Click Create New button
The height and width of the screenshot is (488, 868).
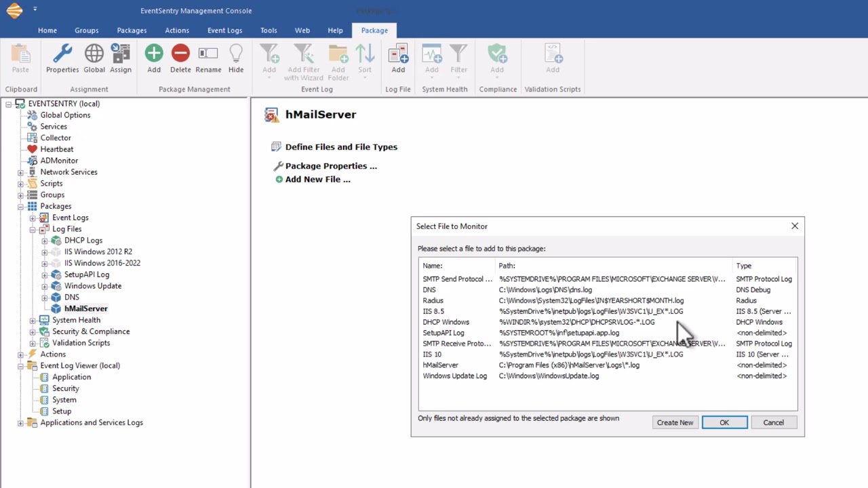675,422
